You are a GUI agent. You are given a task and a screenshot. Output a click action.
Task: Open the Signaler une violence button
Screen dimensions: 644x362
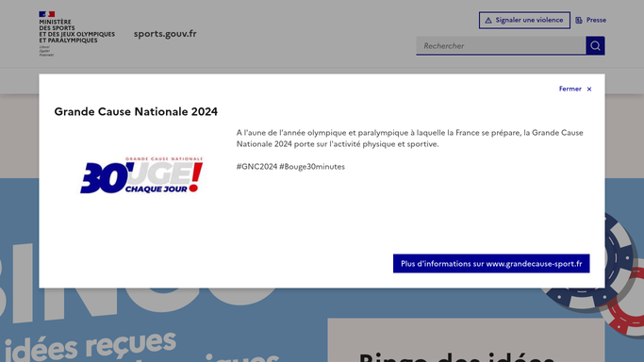click(x=524, y=20)
